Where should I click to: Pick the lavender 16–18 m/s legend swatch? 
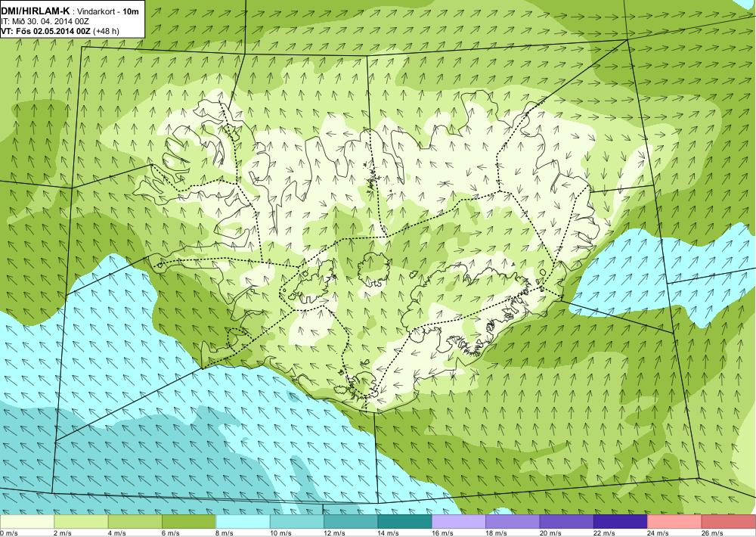click(x=459, y=522)
